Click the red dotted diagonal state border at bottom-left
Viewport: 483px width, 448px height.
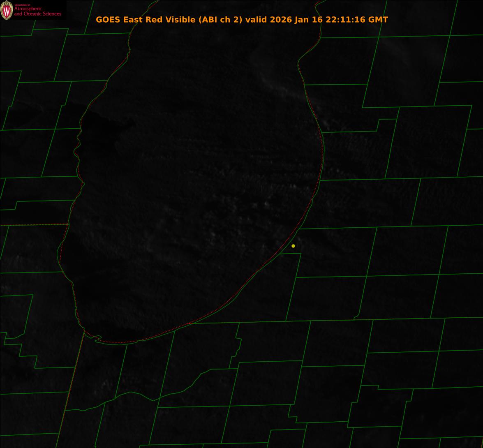(70, 390)
